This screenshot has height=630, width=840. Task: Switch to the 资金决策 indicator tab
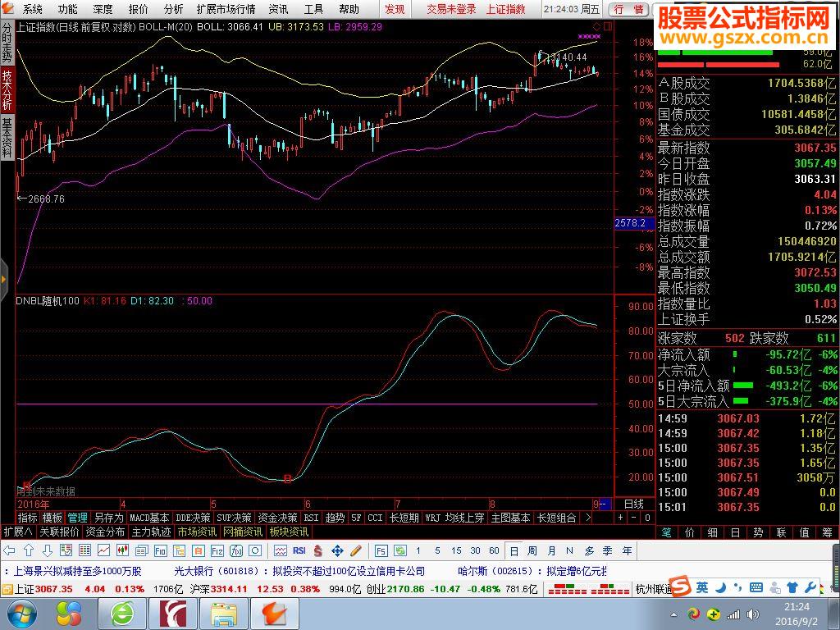pyautogui.click(x=277, y=518)
